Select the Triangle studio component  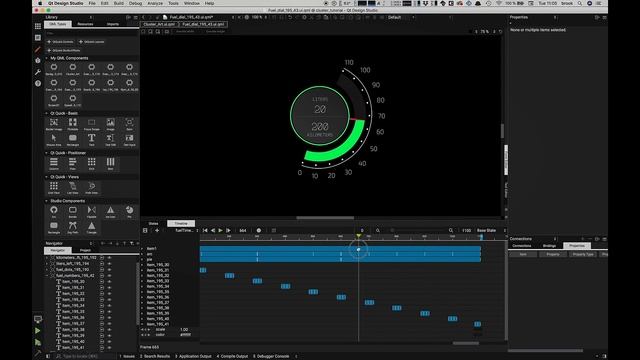pyautogui.click(x=91, y=227)
